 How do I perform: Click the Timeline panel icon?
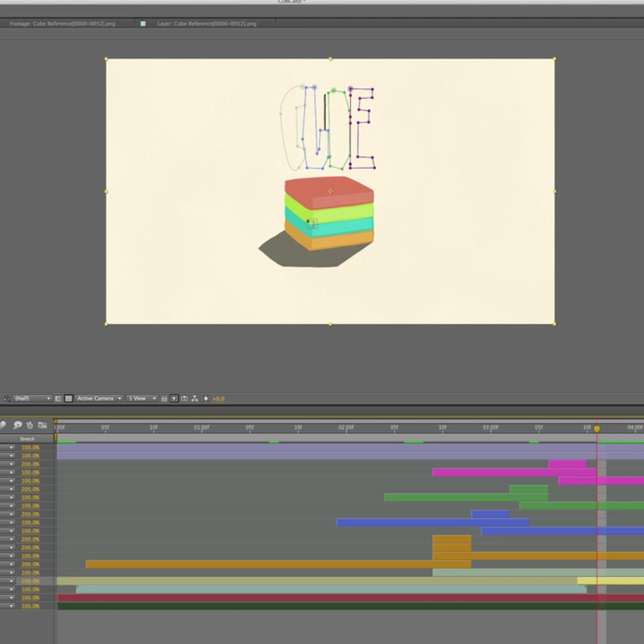pos(184,398)
